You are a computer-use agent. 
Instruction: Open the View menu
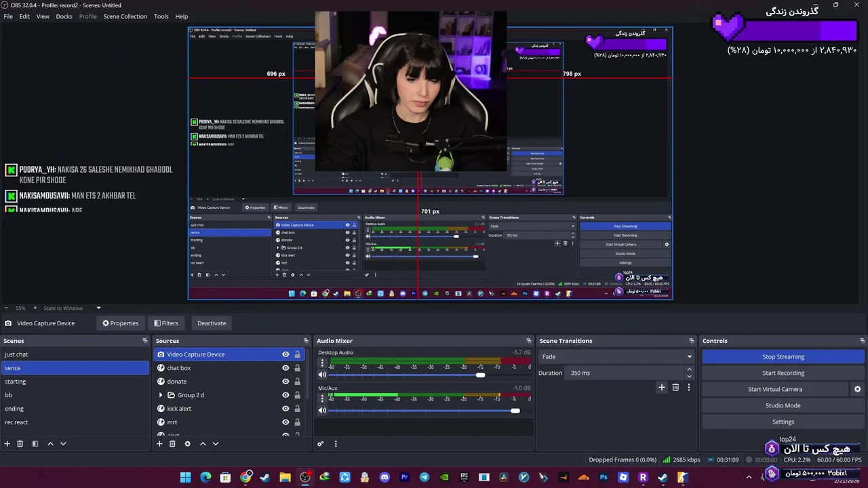pos(43,16)
